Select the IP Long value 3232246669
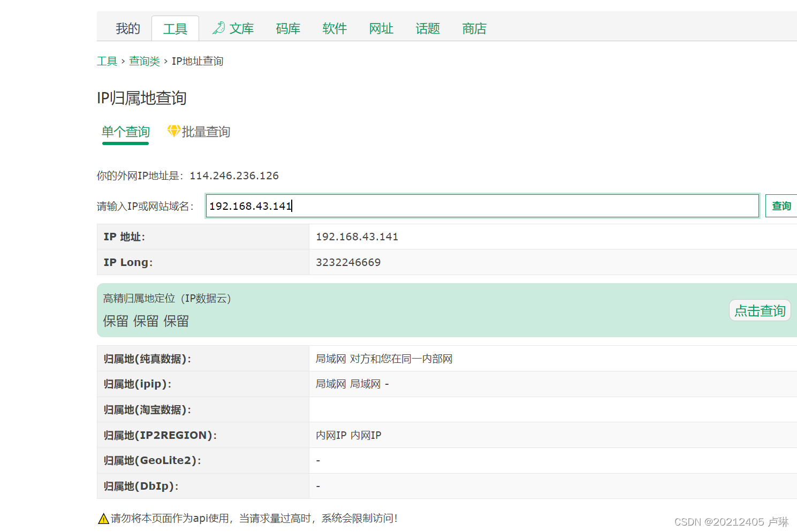This screenshot has width=797, height=532. [348, 262]
